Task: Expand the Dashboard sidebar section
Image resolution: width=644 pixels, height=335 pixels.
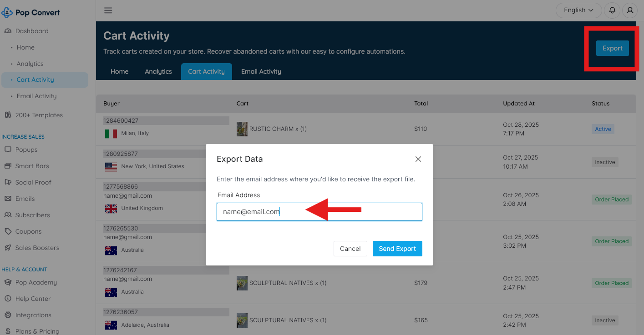Action: [x=32, y=31]
